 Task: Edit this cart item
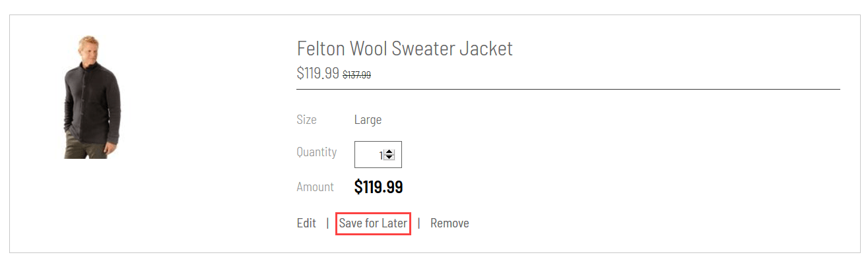tap(306, 223)
